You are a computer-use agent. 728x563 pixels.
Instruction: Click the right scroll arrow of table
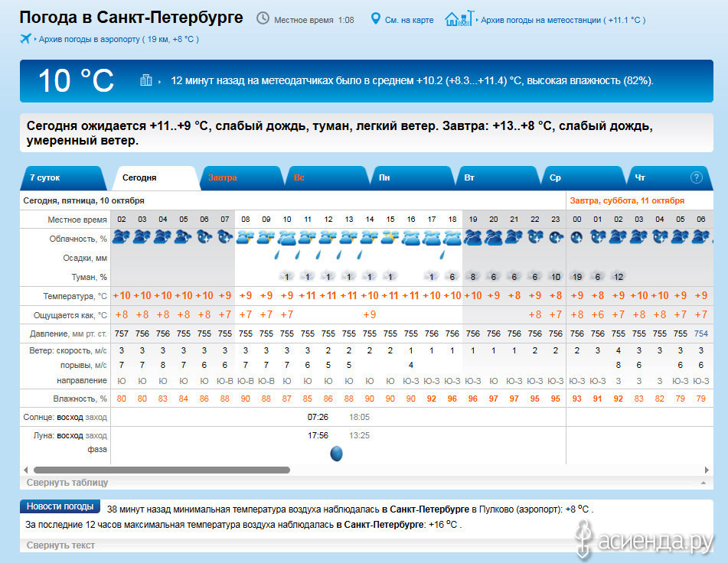click(x=707, y=470)
